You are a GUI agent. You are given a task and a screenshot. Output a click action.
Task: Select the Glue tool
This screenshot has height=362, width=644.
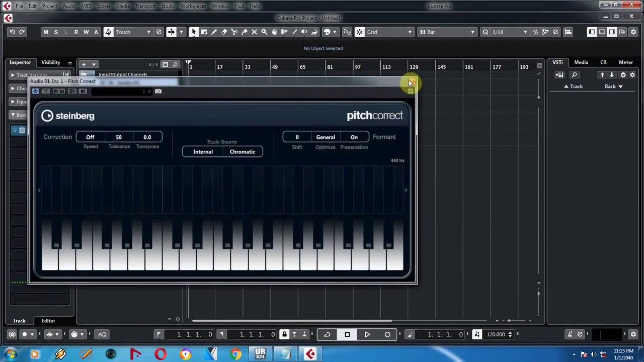click(244, 32)
